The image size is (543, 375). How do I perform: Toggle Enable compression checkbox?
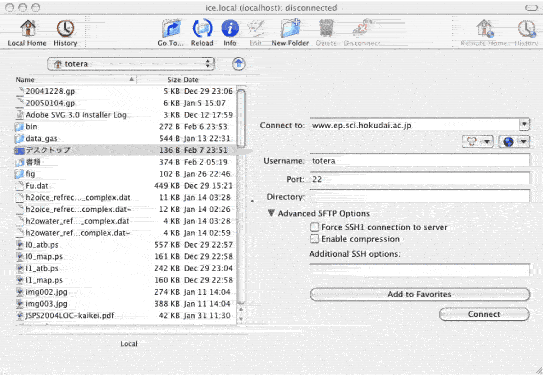pos(314,239)
